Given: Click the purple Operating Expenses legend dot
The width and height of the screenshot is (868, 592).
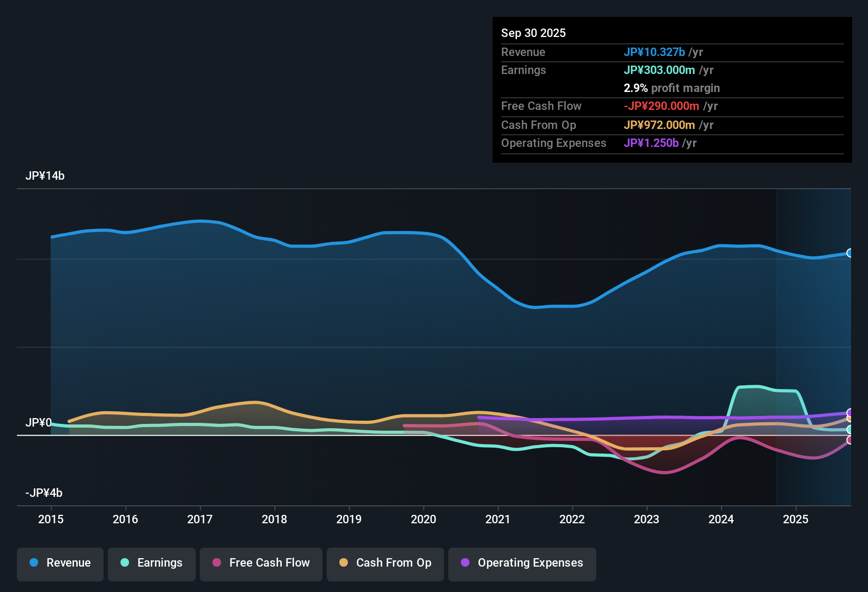Looking at the screenshot, I should 465,563.
